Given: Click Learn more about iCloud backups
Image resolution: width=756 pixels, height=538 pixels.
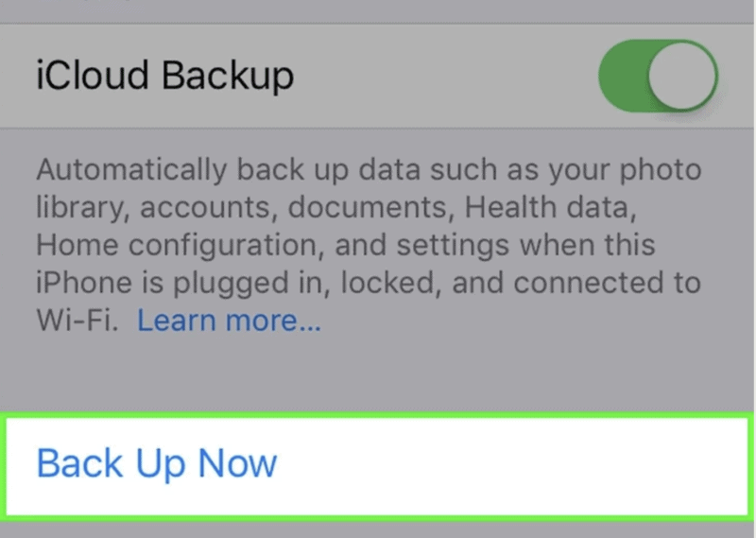Looking at the screenshot, I should [230, 321].
